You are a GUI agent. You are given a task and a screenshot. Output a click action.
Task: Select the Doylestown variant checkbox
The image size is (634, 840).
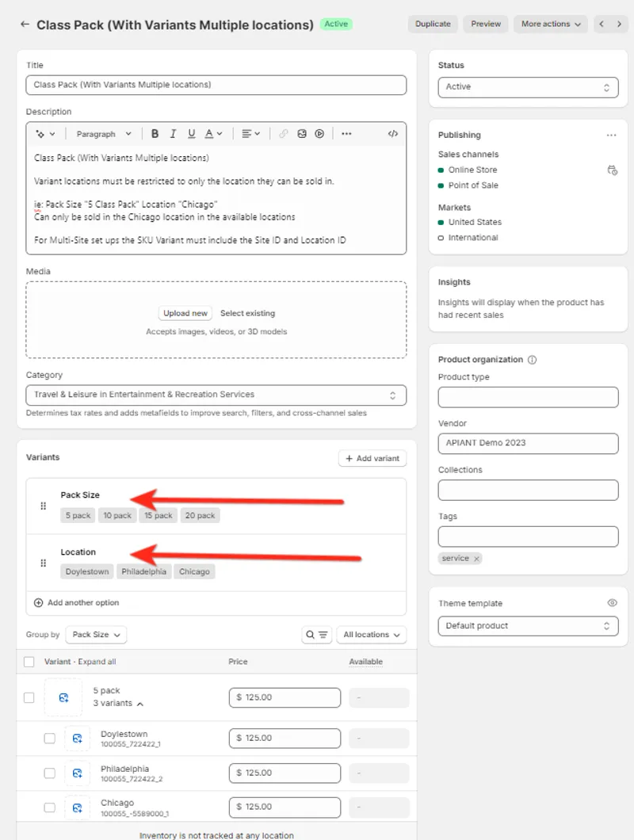click(50, 738)
